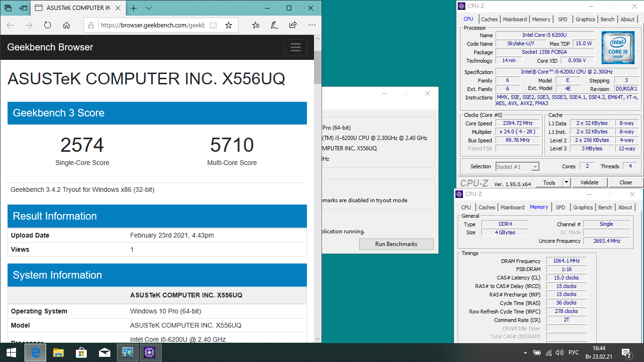644x362 pixels.
Task: Click the Validate button in CPU-Z
Action: coord(589,183)
